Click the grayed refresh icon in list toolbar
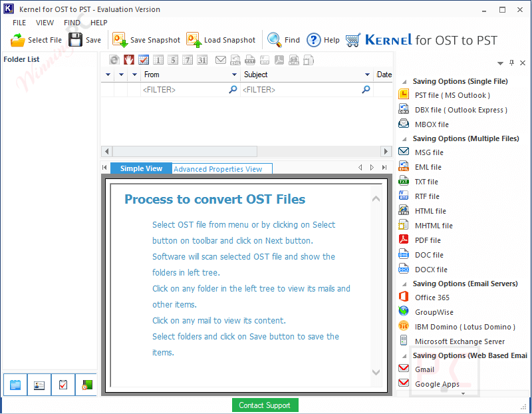The height and width of the screenshot is (414, 532). click(x=114, y=60)
